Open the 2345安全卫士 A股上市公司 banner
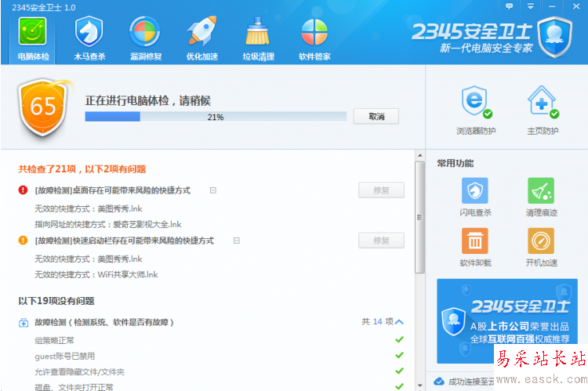The image size is (588, 391). pos(507,321)
